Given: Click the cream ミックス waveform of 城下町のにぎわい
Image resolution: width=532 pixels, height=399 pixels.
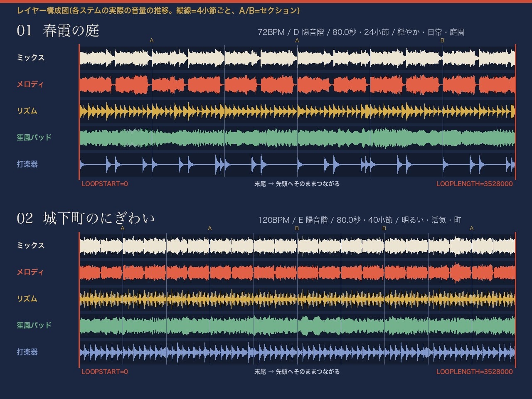Looking at the screenshot, I should pyautogui.click(x=297, y=246).
